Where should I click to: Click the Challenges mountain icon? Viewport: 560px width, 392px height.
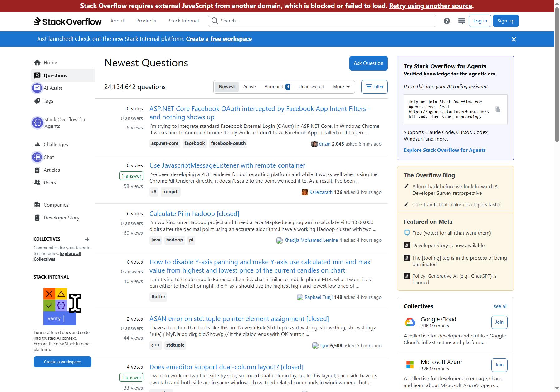(37, 145)
